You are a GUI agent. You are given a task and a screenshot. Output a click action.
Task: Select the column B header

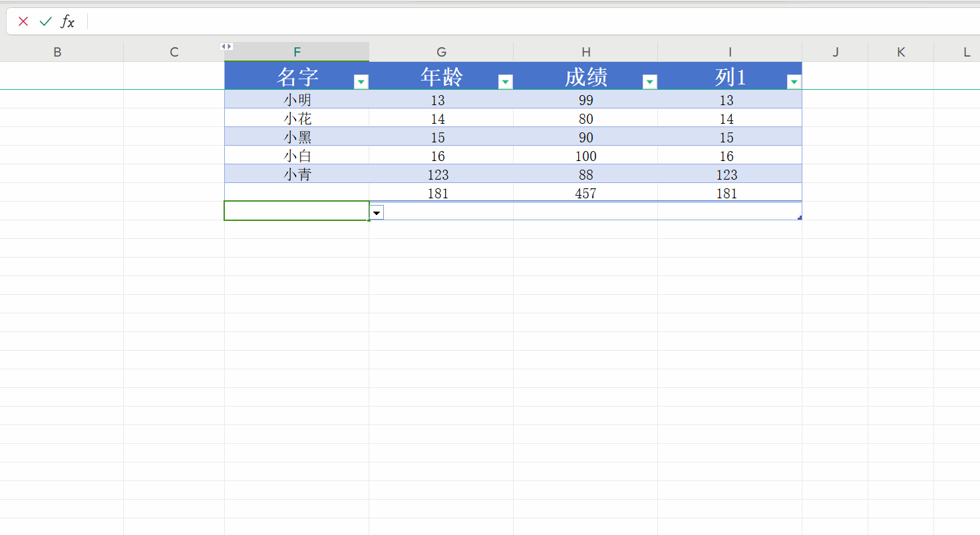coord(57,52)
